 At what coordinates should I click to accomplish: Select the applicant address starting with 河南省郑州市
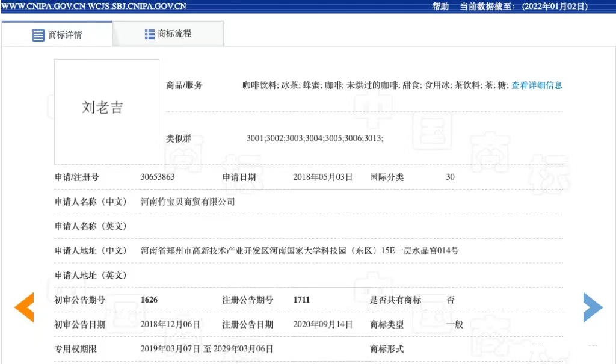click(300, 251)
